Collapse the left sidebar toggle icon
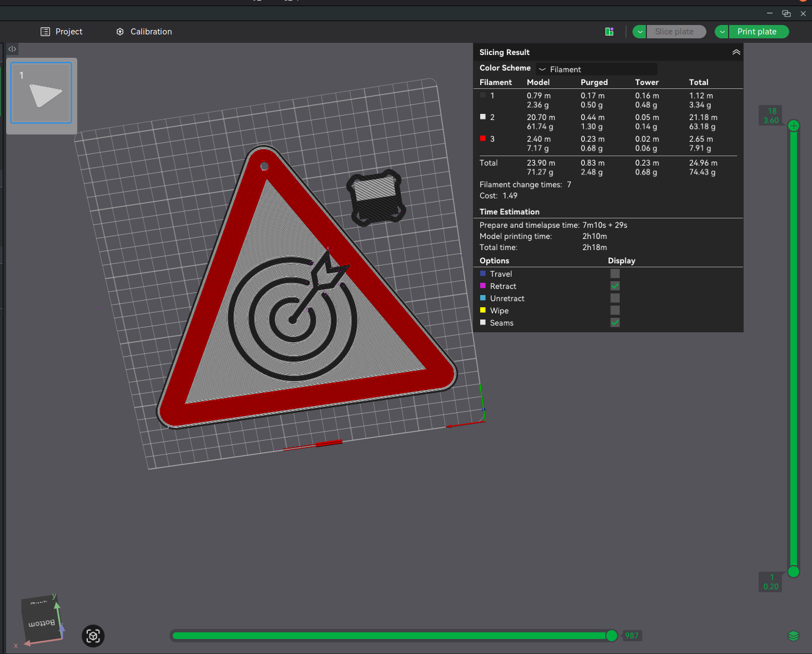 click(12, 49)
